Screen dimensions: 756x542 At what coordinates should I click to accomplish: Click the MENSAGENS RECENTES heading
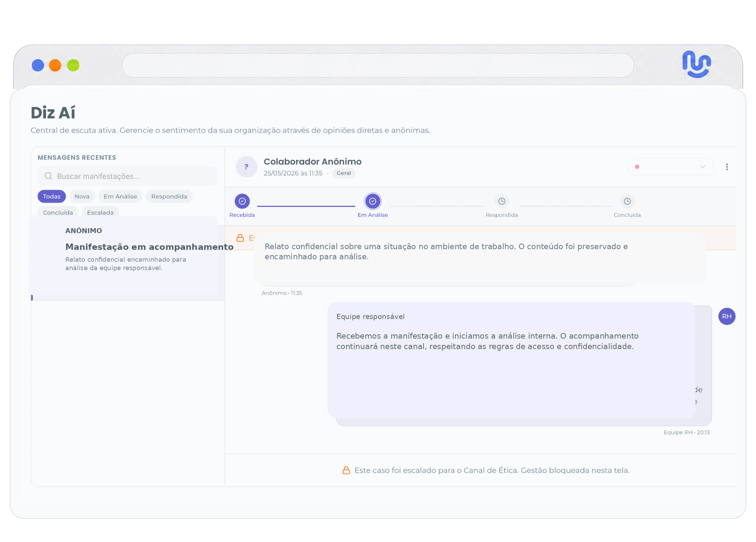click(x=77, y=157)
